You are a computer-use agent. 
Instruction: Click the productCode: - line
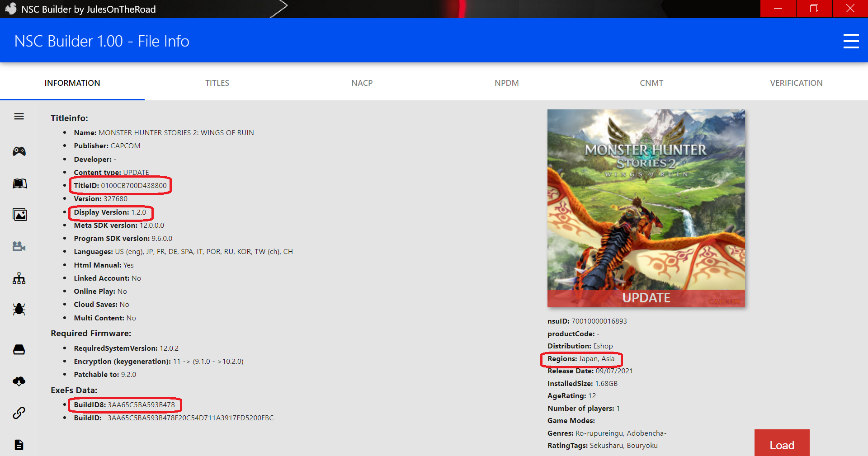pos(573,334)
